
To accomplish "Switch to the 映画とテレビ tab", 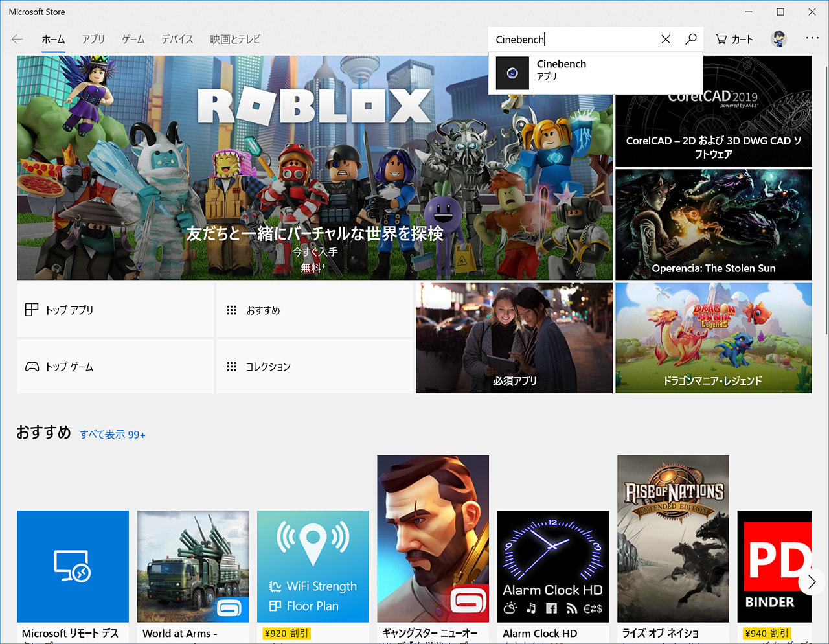I will pos(235,40).
